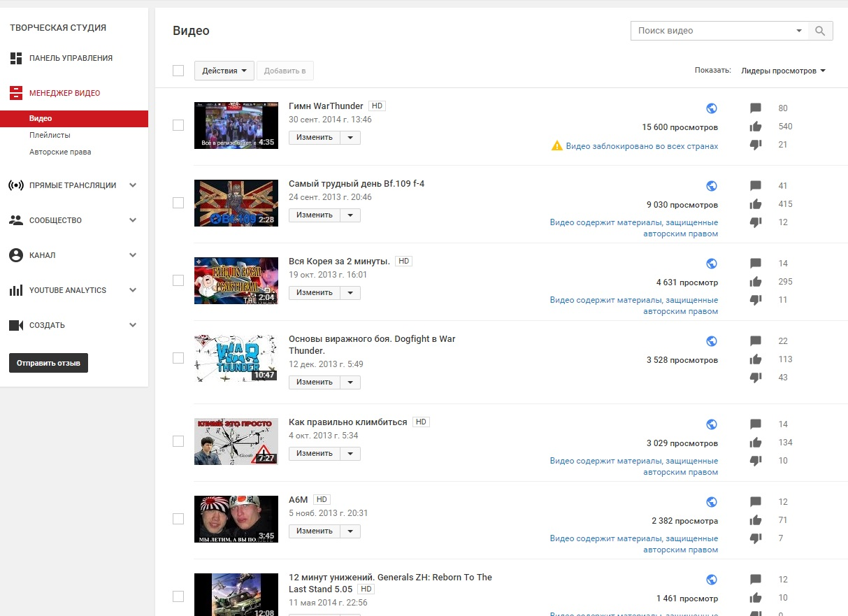Screen dimensions: 848x616
Task: Open the Авторские права sidebar item
Action: [60, 152]
